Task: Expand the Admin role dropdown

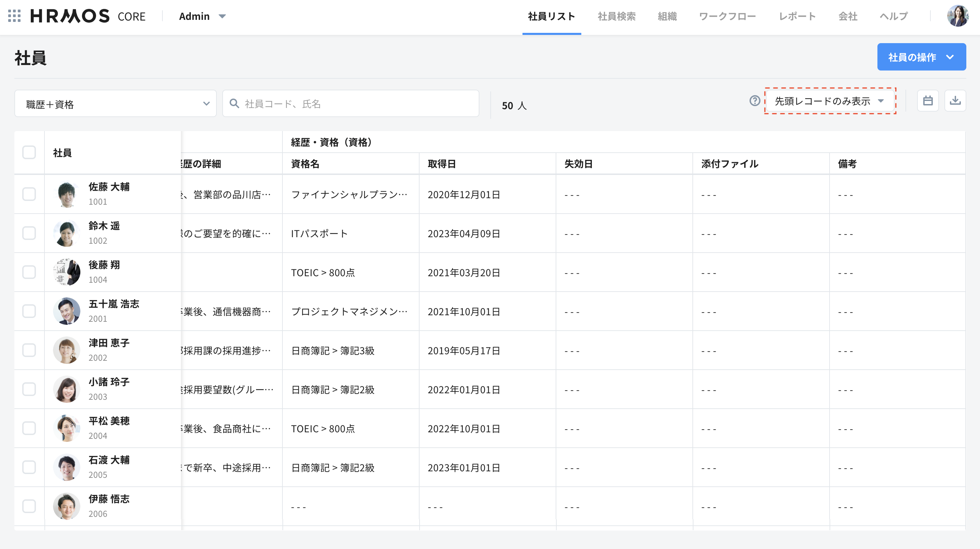Action: pyautogui.click(x=202, y=16)
